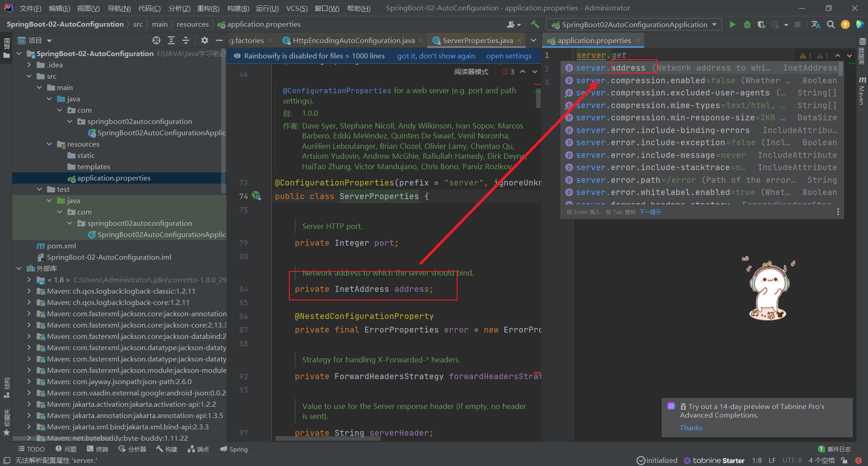Image resolution: width=868 pixels, height=466 pixels.
Task: Click 'got it, don't show again' link
Action: (436, 56)
